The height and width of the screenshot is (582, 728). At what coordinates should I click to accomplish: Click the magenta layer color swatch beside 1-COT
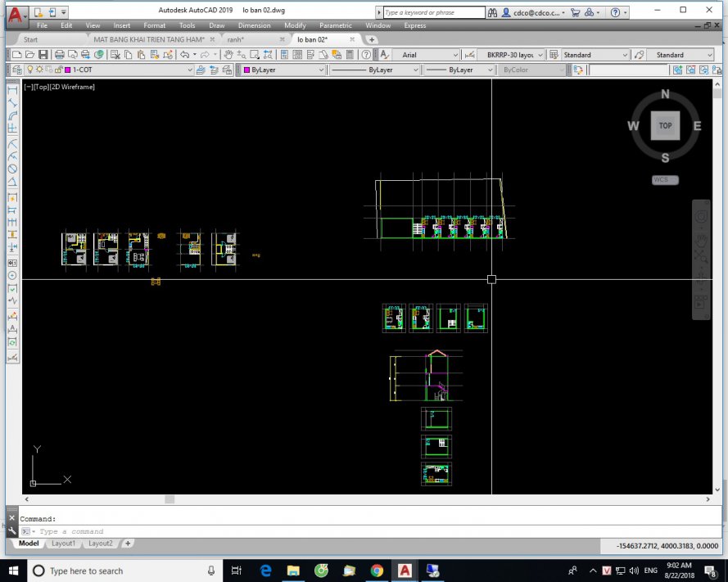[68, 70]
